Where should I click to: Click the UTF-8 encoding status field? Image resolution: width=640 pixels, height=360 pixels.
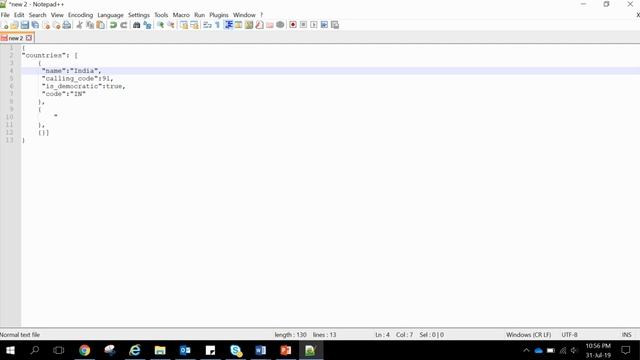569,335
